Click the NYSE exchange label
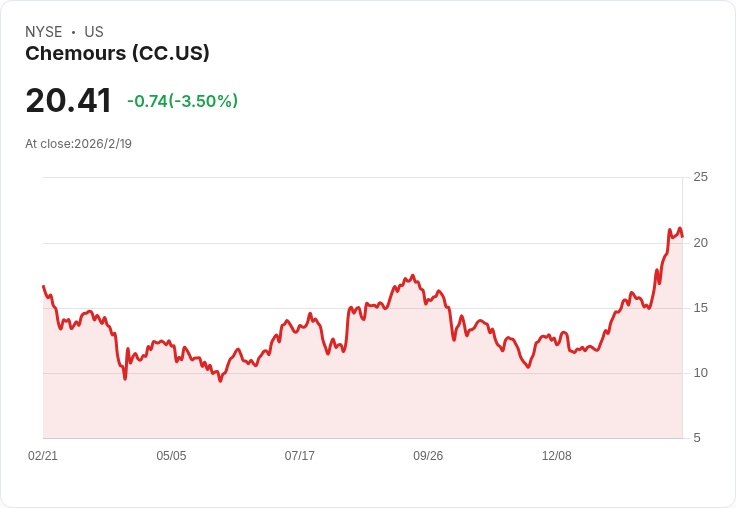 tap(44, 32)
